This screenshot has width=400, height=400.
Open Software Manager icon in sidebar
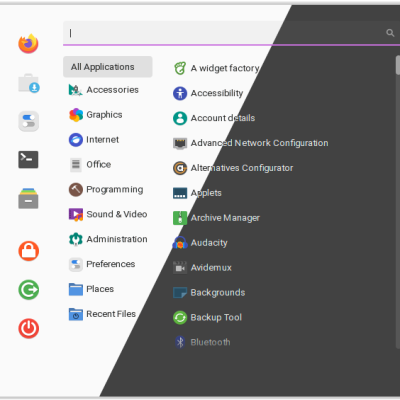29,83
